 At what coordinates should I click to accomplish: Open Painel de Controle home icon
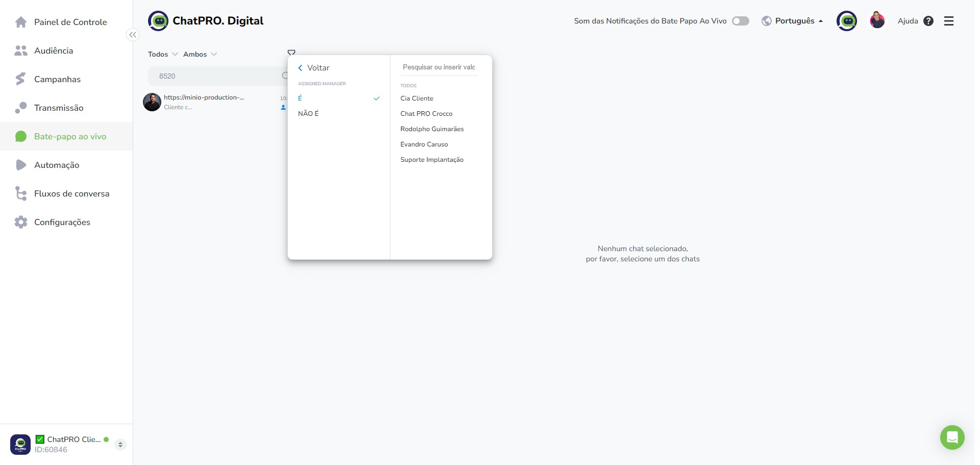(21, 22)
